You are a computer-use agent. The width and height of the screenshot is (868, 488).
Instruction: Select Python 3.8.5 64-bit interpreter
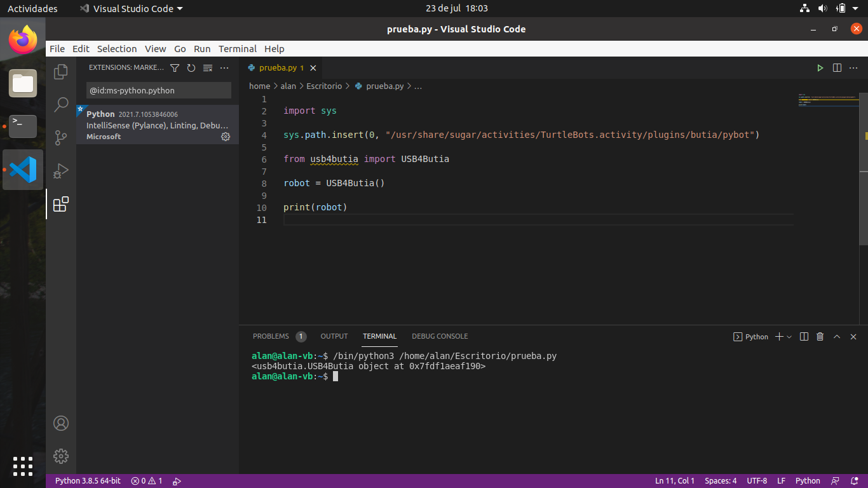tap(88, 481)
